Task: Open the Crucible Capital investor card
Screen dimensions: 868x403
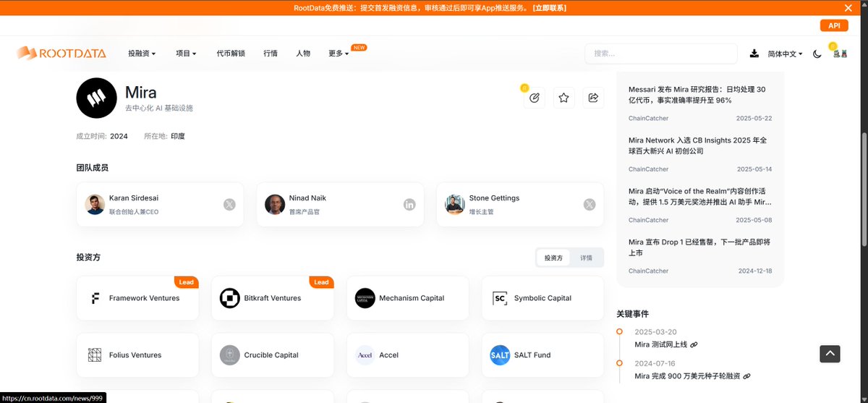Action: tap(273, 355)
